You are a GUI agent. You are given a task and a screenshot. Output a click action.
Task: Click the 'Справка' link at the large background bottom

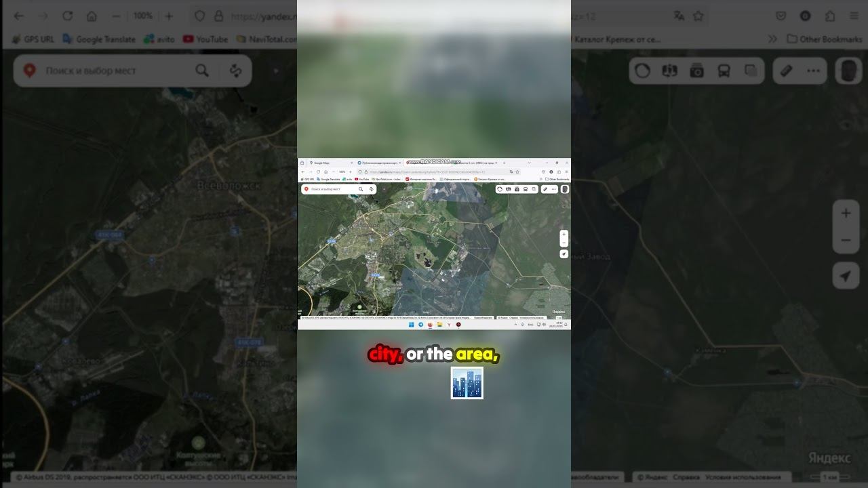[688, 477]
